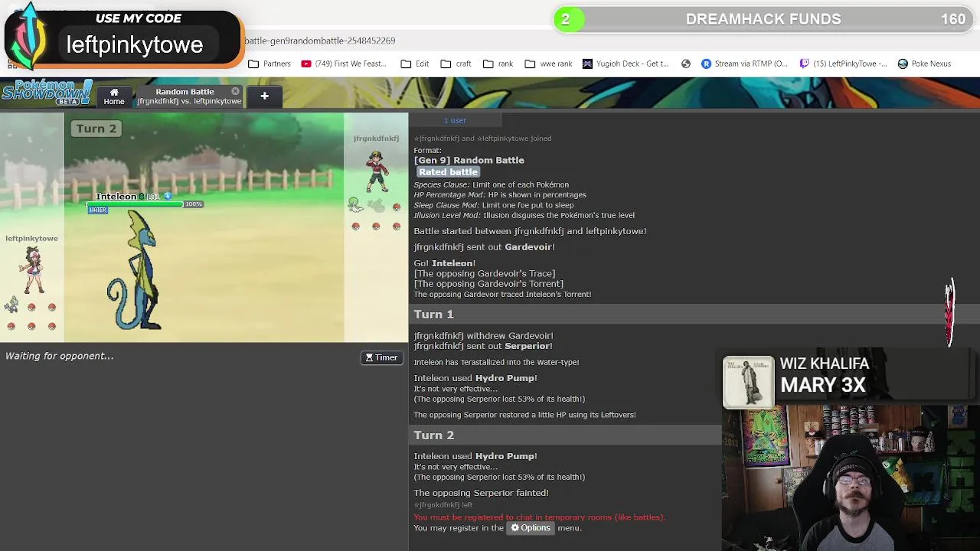Click opponent's Gardevoir team icon

click(354, 204)
